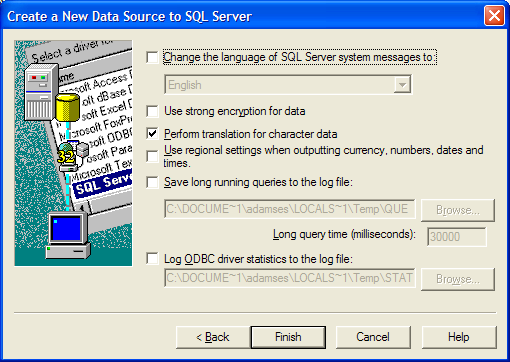Viewport: 510px width, 362px height.
Task: Toggle Save long running queries checkbox
Action: [x=152, y=182]
